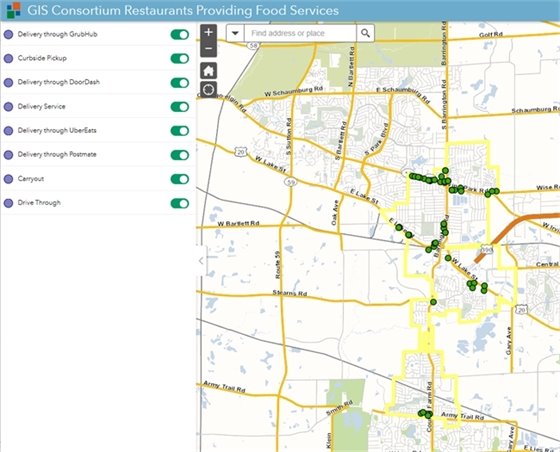Toggle off Delivery Service layer
560x452 pixels.
tap(180, 107)
